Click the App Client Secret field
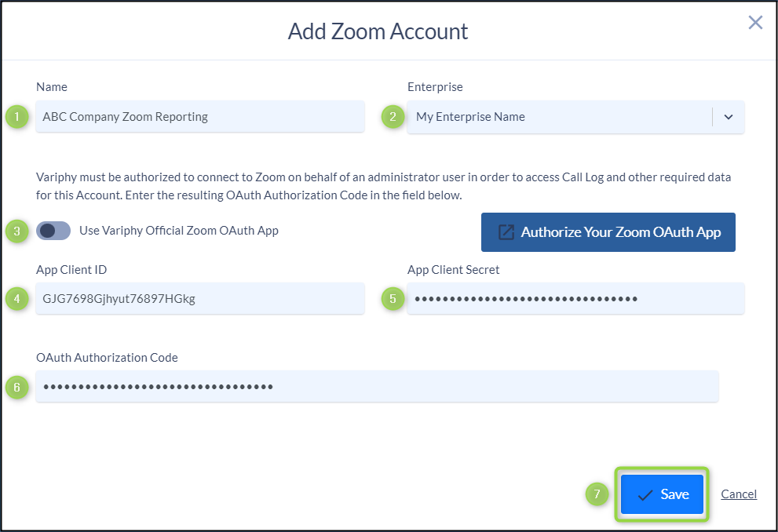Viewport: 778px width, 532px height. click(575, 298)
